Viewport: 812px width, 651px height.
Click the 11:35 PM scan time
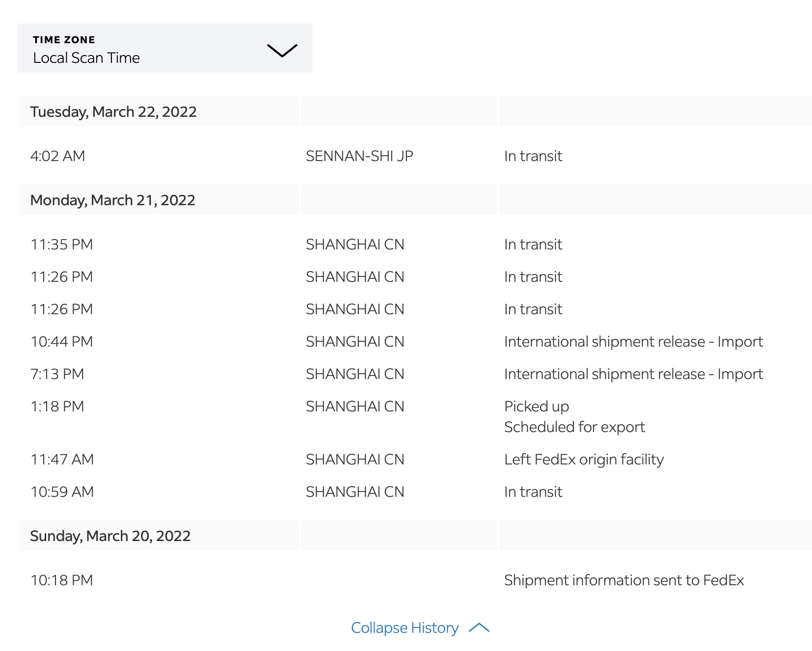click(x=62, y=244)
